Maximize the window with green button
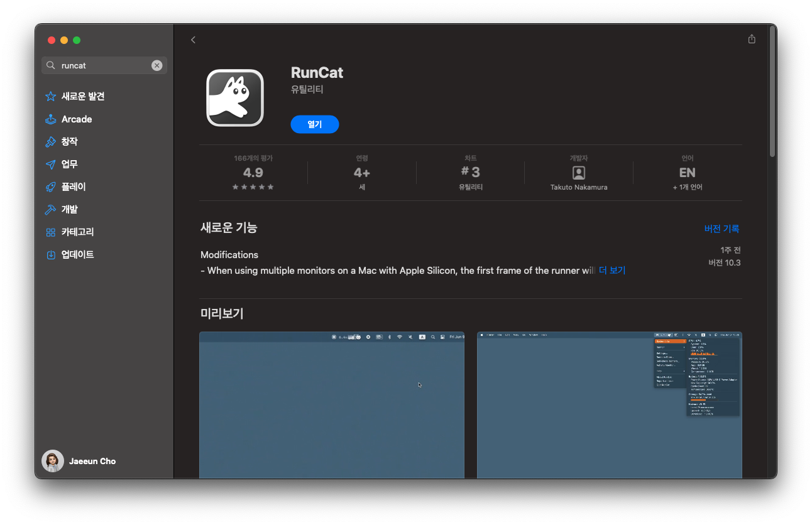 tap(77, 40)
